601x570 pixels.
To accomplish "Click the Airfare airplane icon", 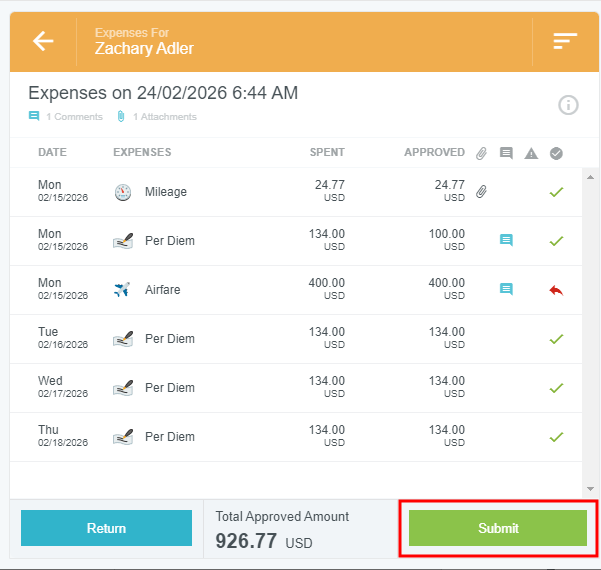I will point(123,290).
